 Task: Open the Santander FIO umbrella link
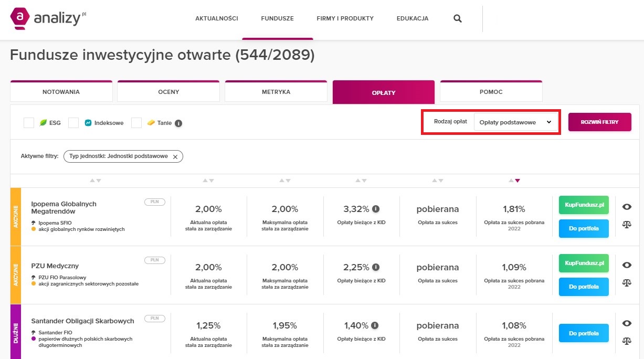[55, 332]
